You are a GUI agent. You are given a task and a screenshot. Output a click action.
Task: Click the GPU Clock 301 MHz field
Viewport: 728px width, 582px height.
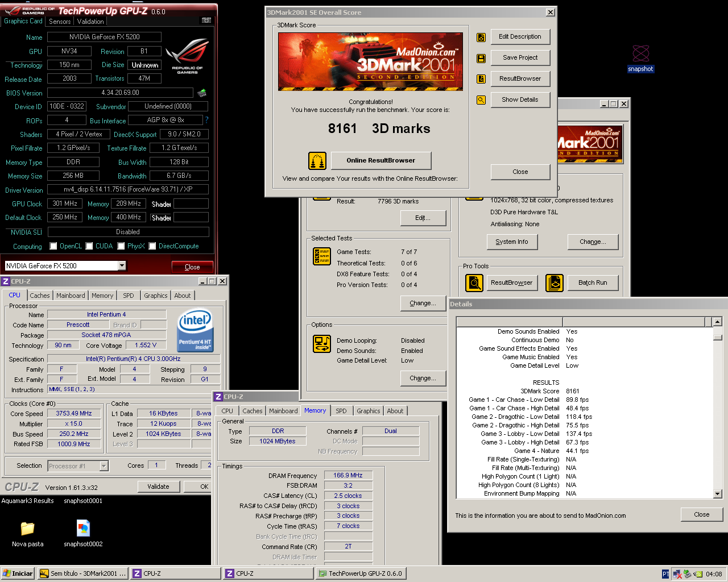point(65,203)
